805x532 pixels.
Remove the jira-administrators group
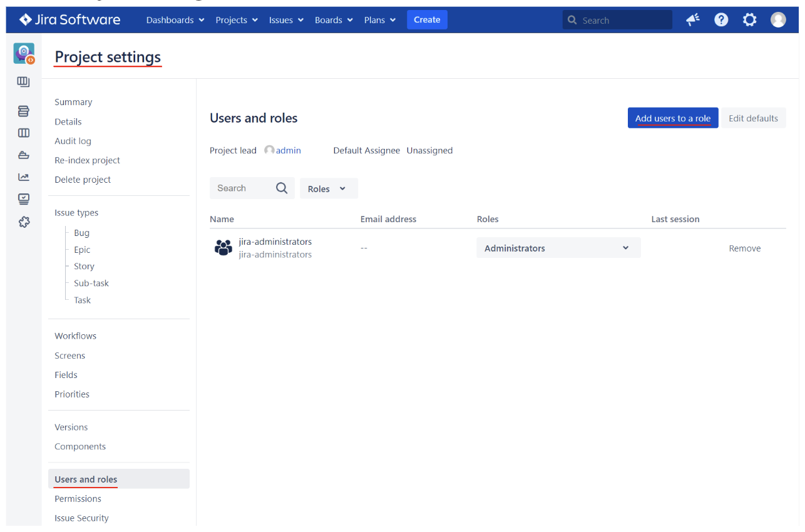(745, 248)
